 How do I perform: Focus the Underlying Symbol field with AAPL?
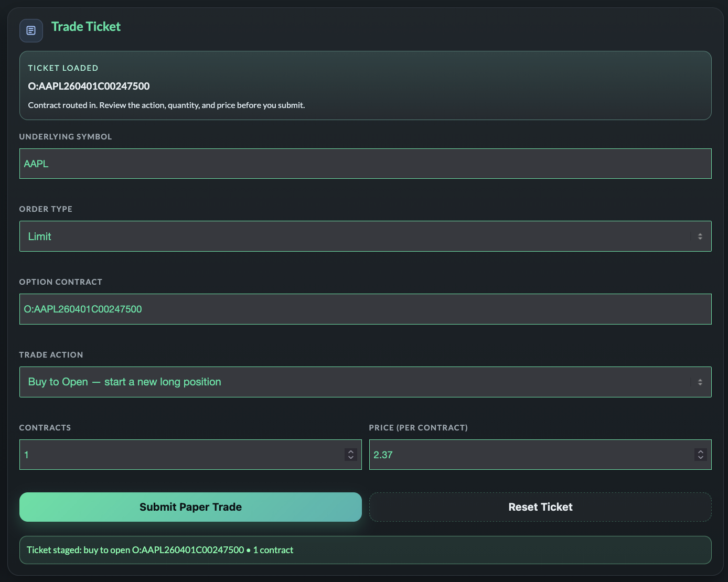pyautogui.click(x=365, y=164)
